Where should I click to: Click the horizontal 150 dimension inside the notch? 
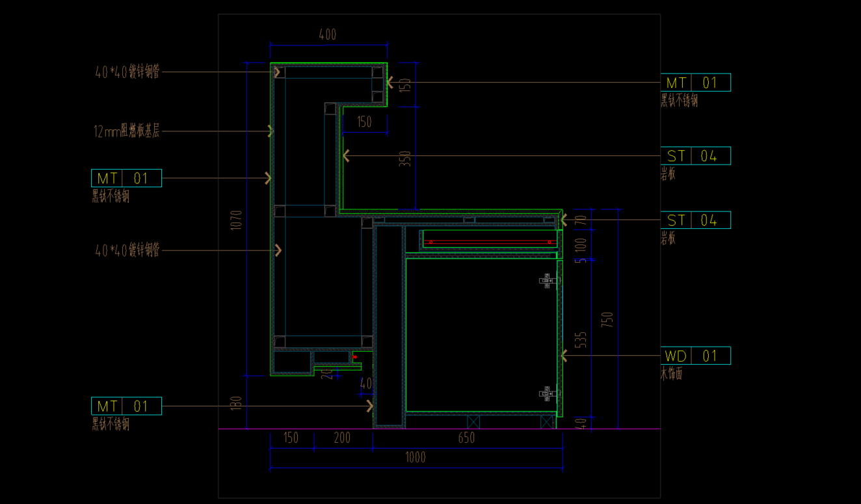click(x=364, y=122)
